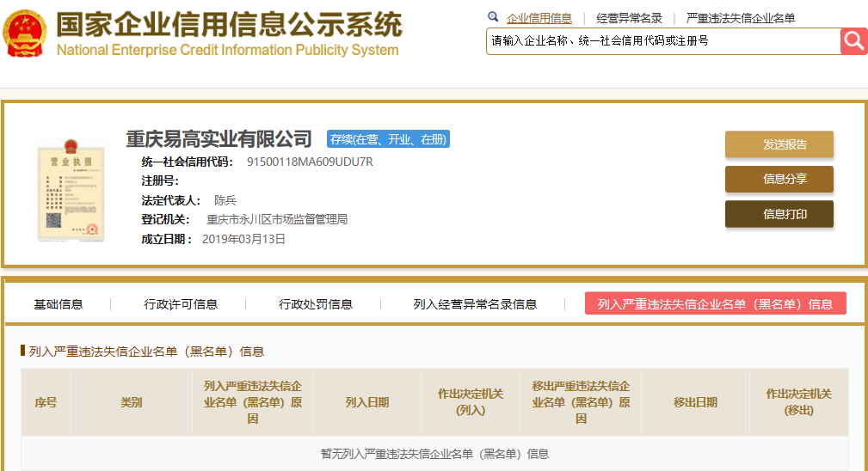Screen dimensions: 868x471
Task: Click the 移出日期 column header
Action: [695, 402]
